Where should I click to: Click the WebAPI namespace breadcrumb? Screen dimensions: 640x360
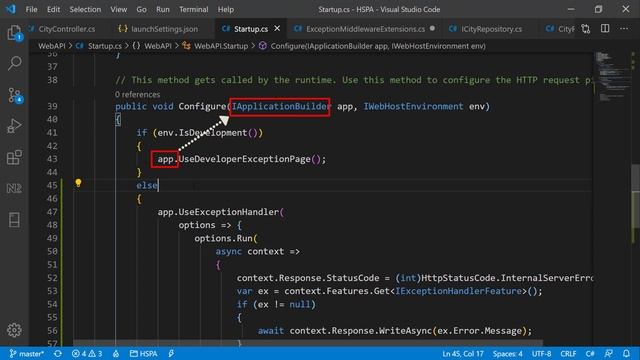152,46
